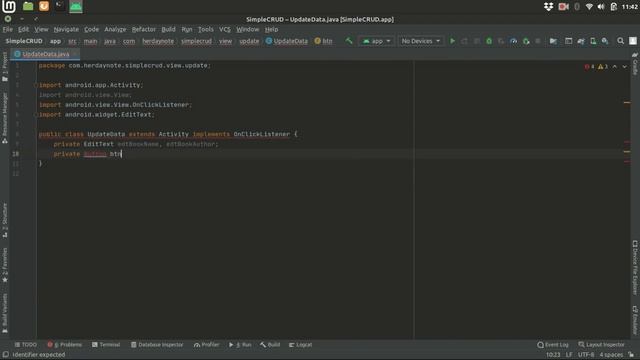640x360 pixels.
Task: Click the Wi-Fi network tray icon
Action: point(589,7)
